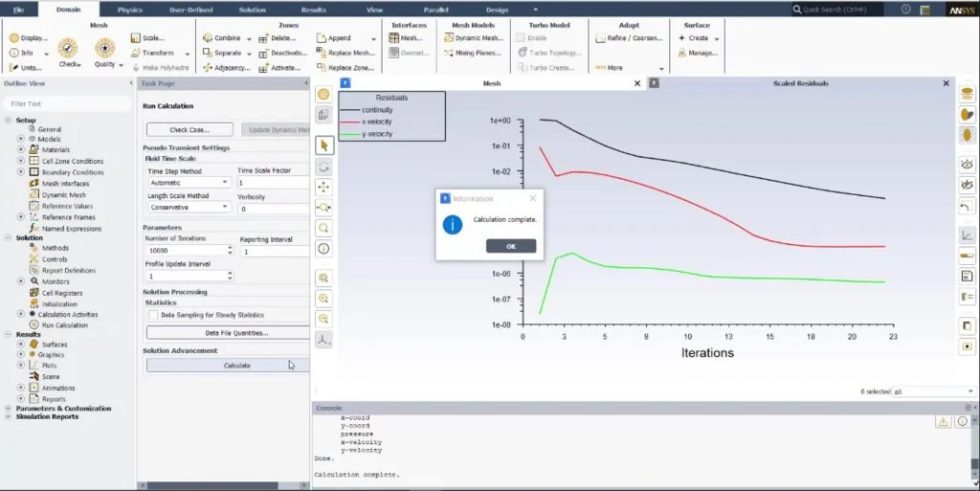Viewport: 980px width, 491px height.
Task: Open the File menu
Action: 19,10
